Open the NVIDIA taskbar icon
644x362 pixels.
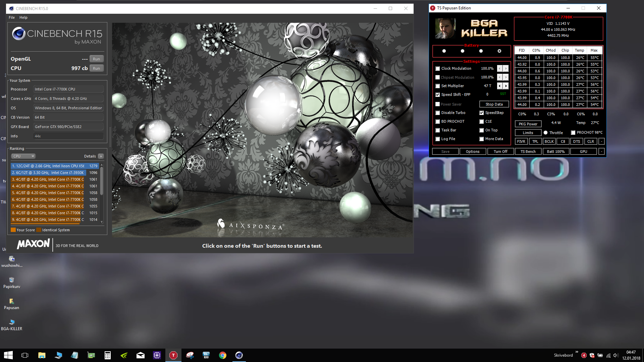[124, 355]
